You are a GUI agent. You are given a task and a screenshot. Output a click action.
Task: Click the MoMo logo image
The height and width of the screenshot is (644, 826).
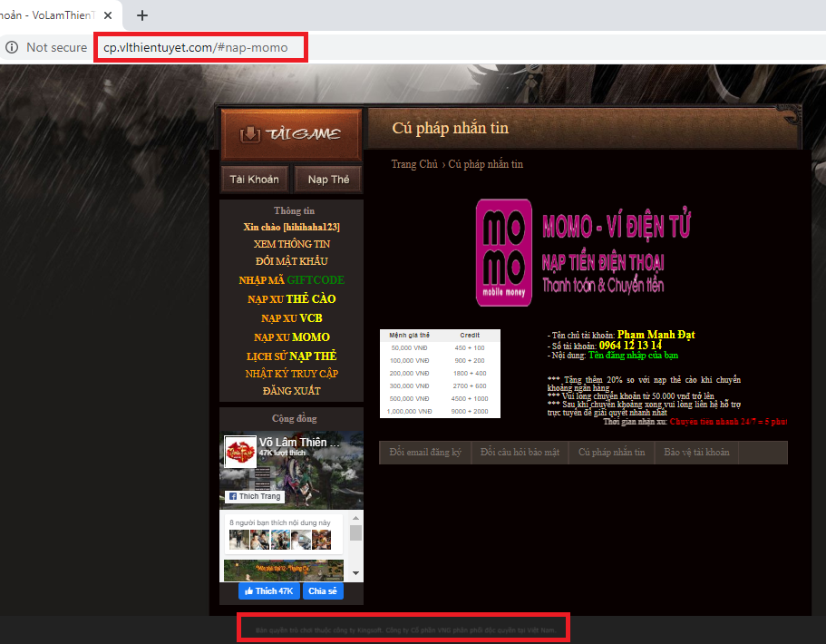(x=504, y=253)
